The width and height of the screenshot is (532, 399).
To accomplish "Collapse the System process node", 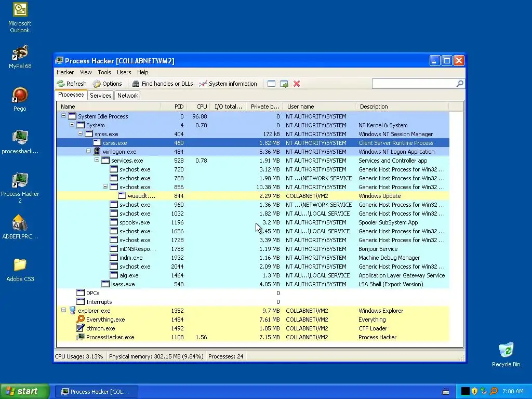I will 72,125.
